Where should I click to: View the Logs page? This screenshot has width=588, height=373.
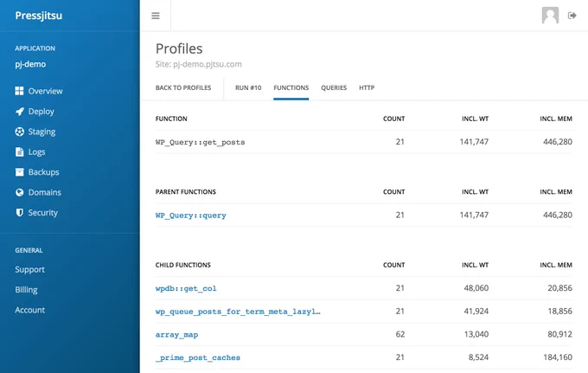(36, 152)
